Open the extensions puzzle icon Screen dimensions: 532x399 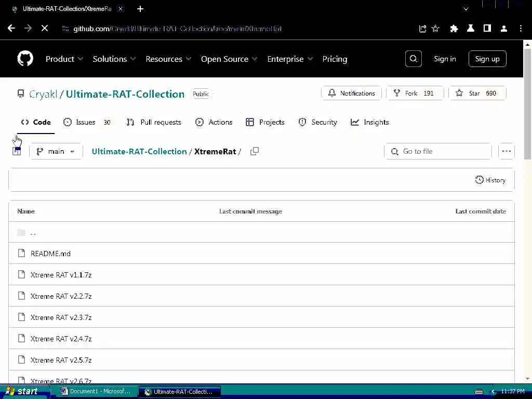point(454,29)
